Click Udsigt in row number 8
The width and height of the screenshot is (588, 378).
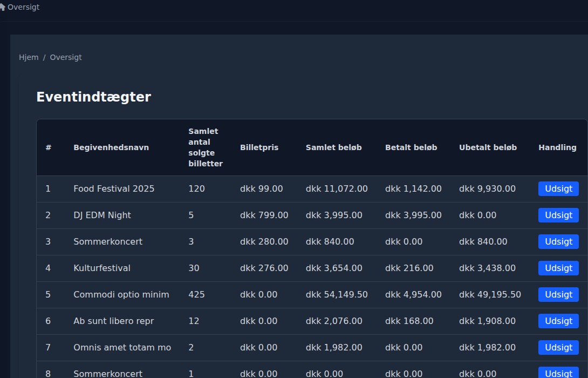pyautogui.click(x=558, y=373)
